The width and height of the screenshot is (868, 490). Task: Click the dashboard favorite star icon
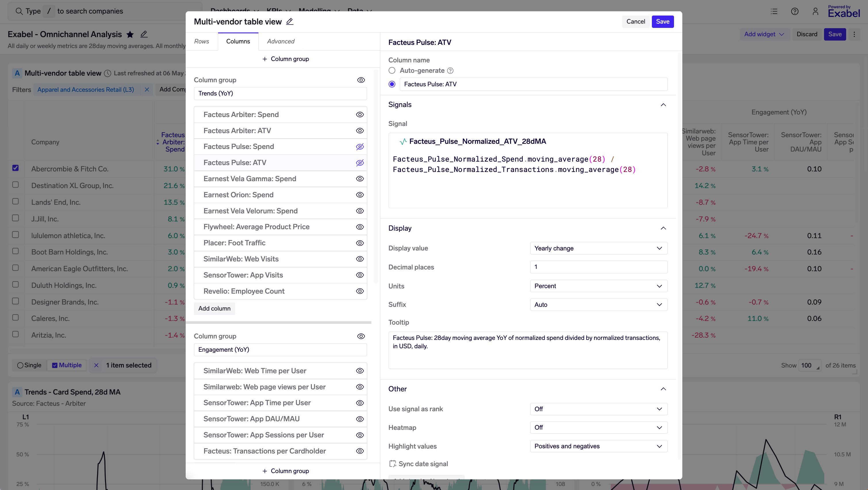click(130, 35)
